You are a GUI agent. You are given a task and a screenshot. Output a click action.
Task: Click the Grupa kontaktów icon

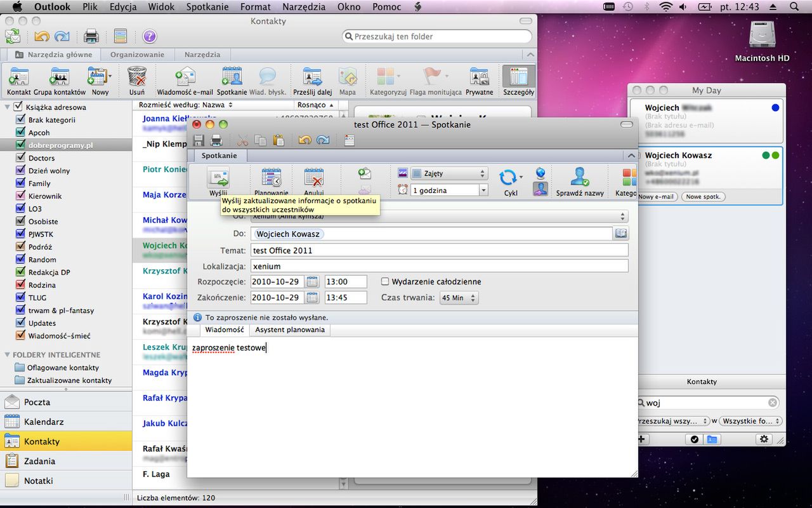click(60, 77)
